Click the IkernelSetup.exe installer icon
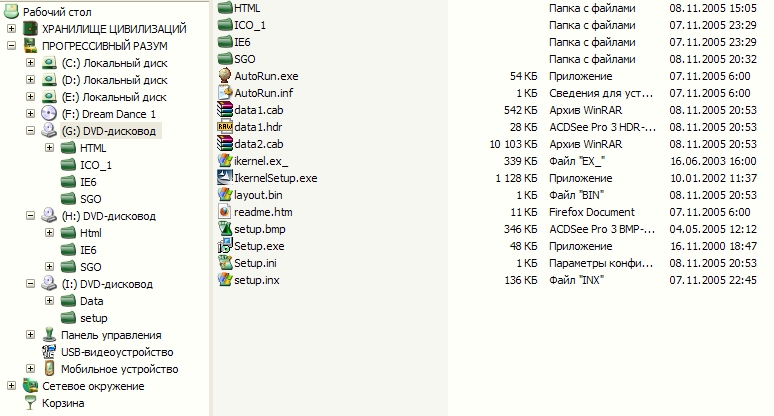 [x=226, y=178]
